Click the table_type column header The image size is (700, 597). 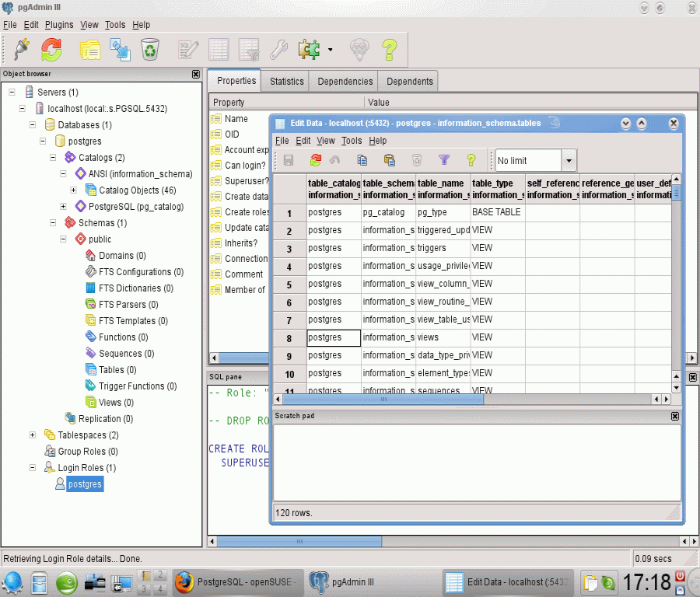coord(497,189)
